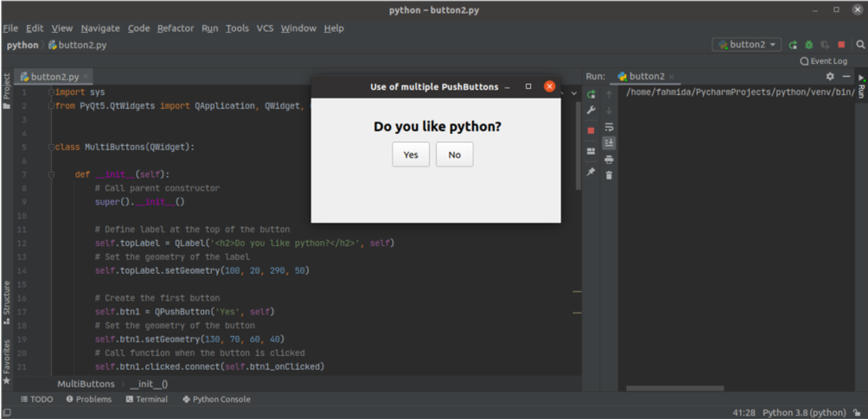Viewport: 868px width, 419px height.
Task: Click the print icon in Run panel
Action: click(609, 159)
